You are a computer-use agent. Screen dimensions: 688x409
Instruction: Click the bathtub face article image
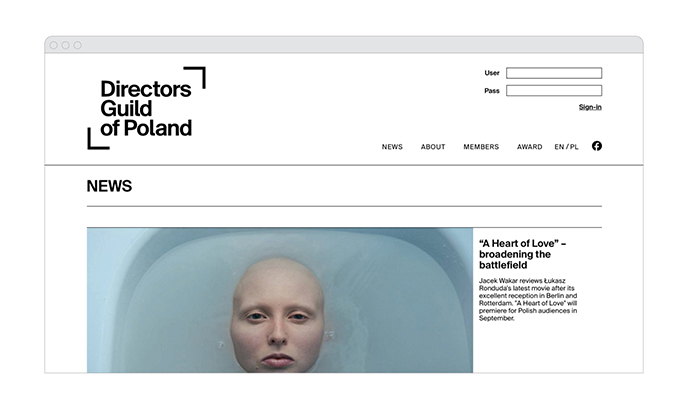(x=280, y=300)
